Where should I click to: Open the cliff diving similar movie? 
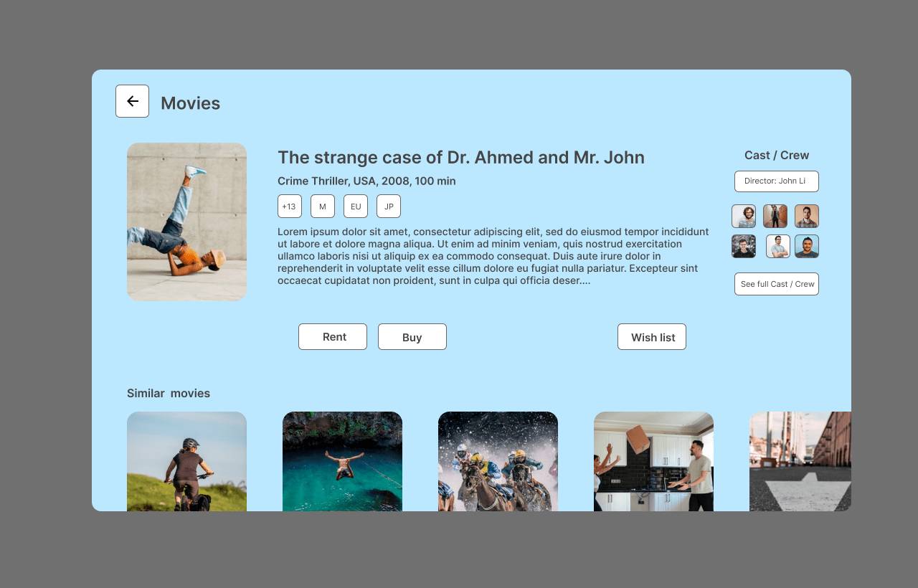tap(342, 461)
